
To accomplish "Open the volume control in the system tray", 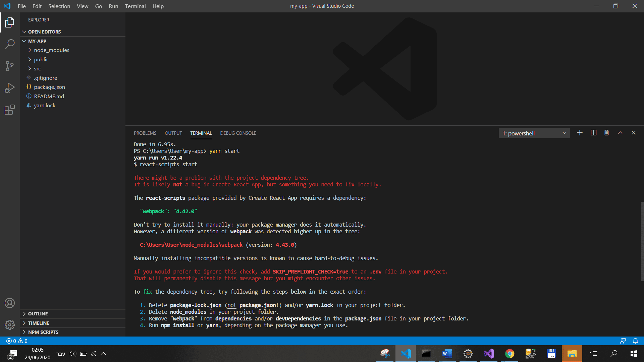I will pos(73,354).
